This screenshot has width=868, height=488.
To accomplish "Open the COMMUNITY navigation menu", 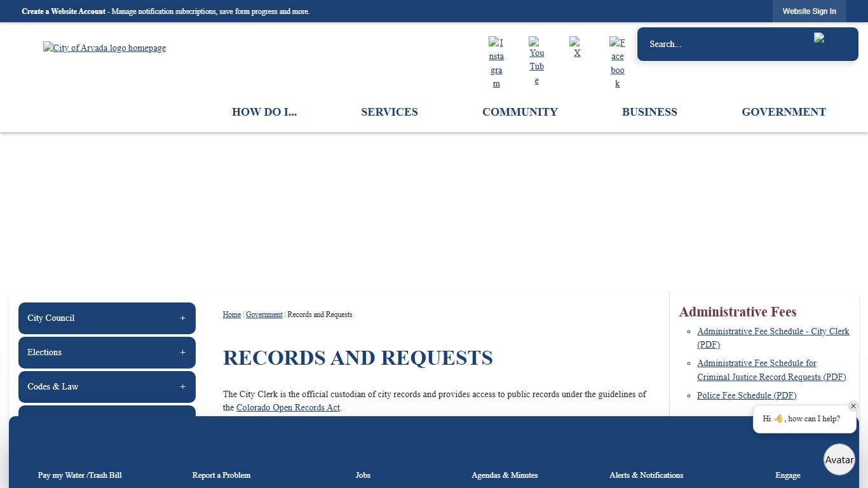I will [520, 112].
